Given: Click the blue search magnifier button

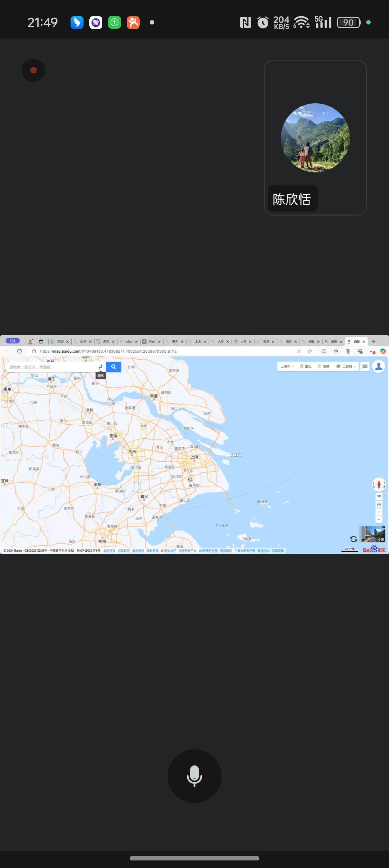Looking at the screenshot, I should coord(113,367).
